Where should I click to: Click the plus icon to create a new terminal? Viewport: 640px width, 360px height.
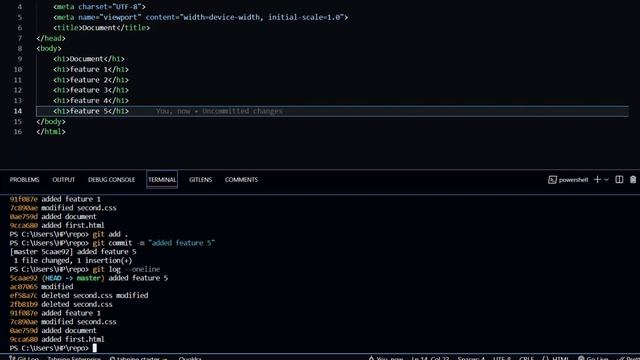(x=597, y=180)
